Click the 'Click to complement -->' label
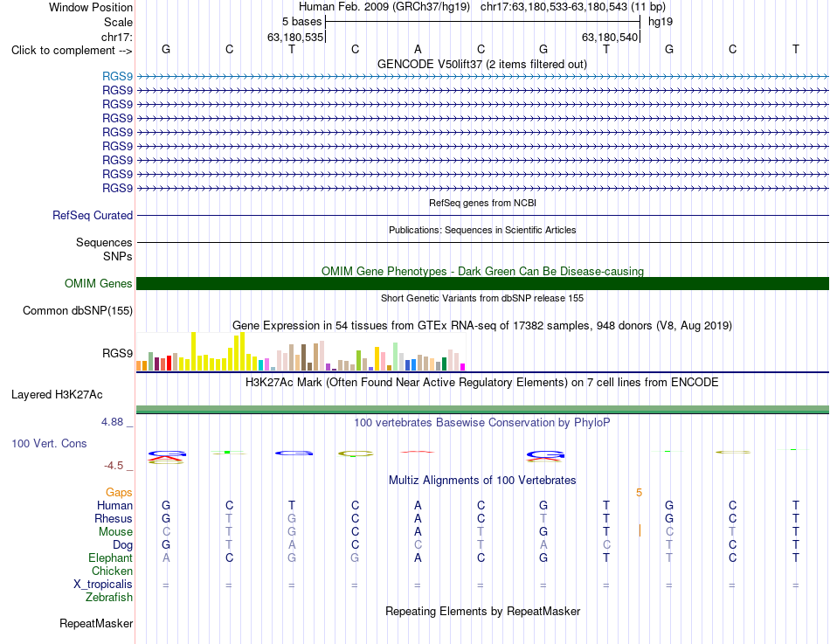 tap(72, 51)
